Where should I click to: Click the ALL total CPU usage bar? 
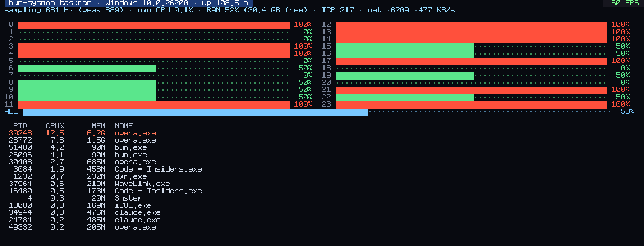point(196,112)
